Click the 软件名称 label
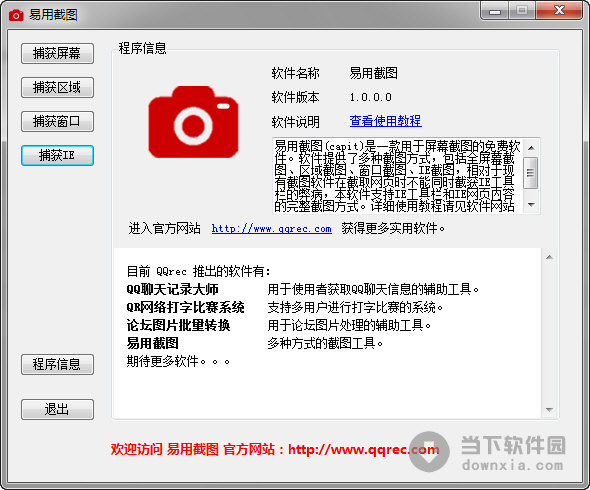This screenshot has height=490, width=590. coord(295,73)
